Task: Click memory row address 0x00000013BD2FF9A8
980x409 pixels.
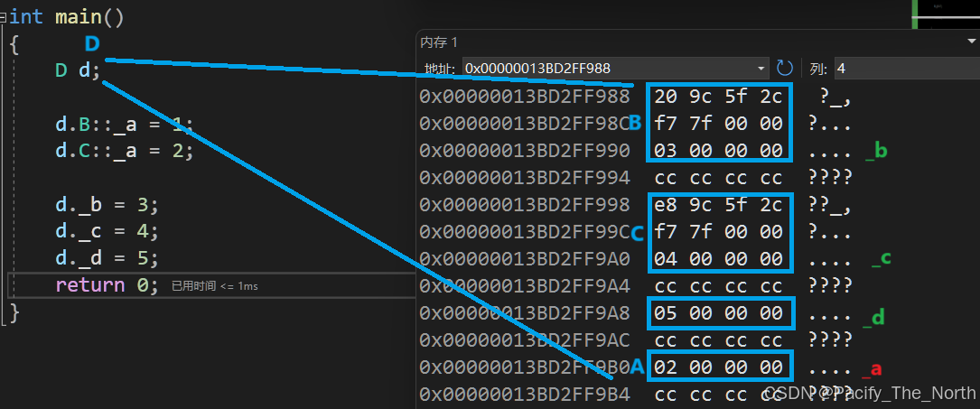Action: coord(525,312)
